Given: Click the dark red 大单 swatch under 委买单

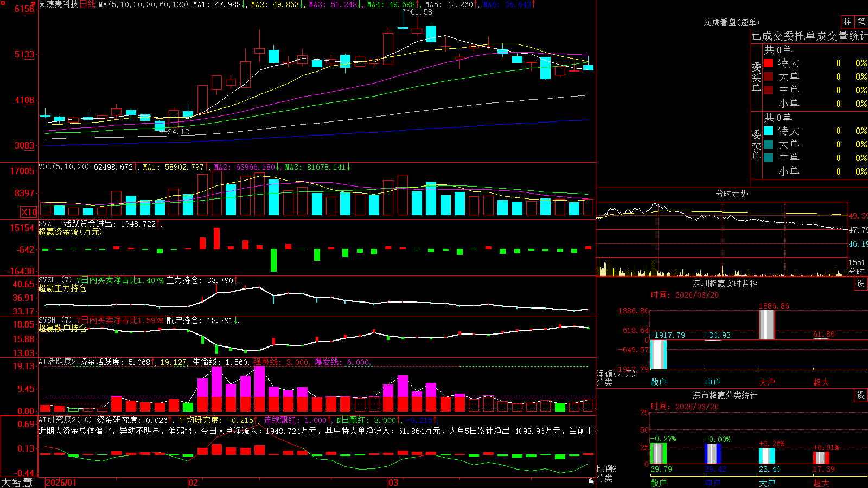Looking at the screenshot, I should coord(768,76).
